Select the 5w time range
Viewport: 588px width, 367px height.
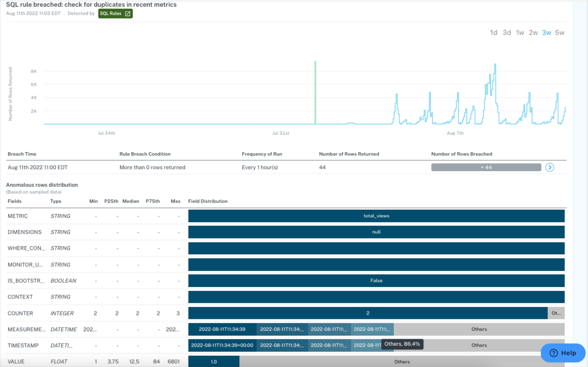(x=560, y=32)
